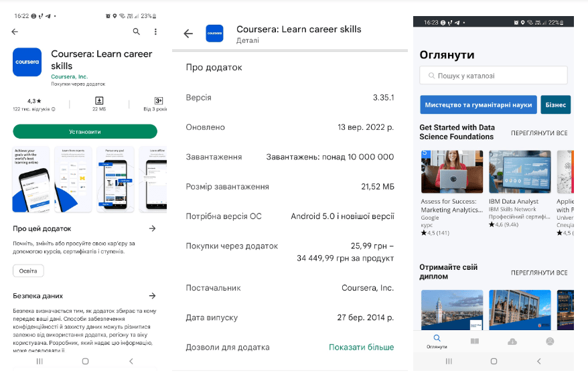Viewport: 588px width, 379px height.
Task: Tap the back arrow in Play Store header
Action: point(15,31)
